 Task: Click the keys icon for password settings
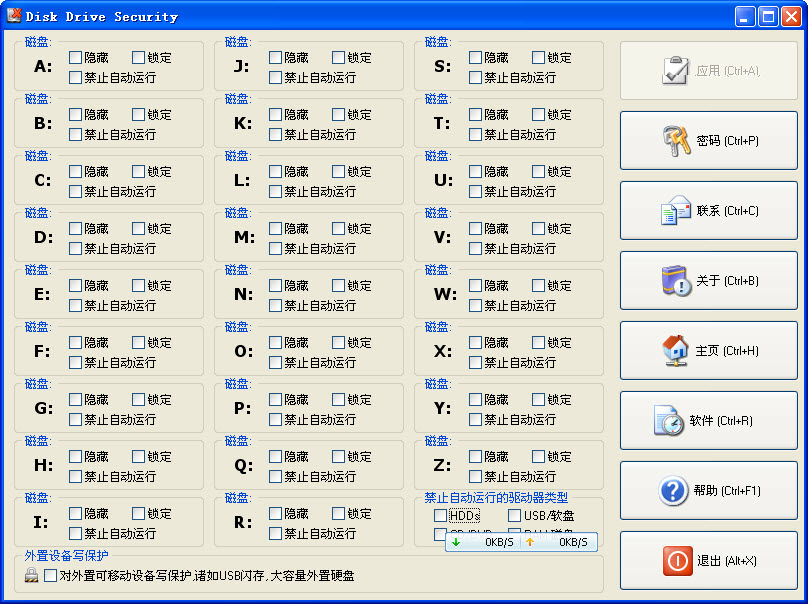coord(677,141)
